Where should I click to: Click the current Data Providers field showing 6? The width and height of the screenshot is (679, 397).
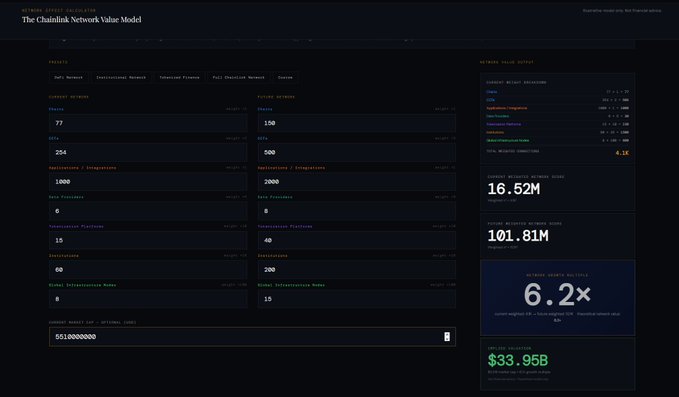[x=148, y=211]
